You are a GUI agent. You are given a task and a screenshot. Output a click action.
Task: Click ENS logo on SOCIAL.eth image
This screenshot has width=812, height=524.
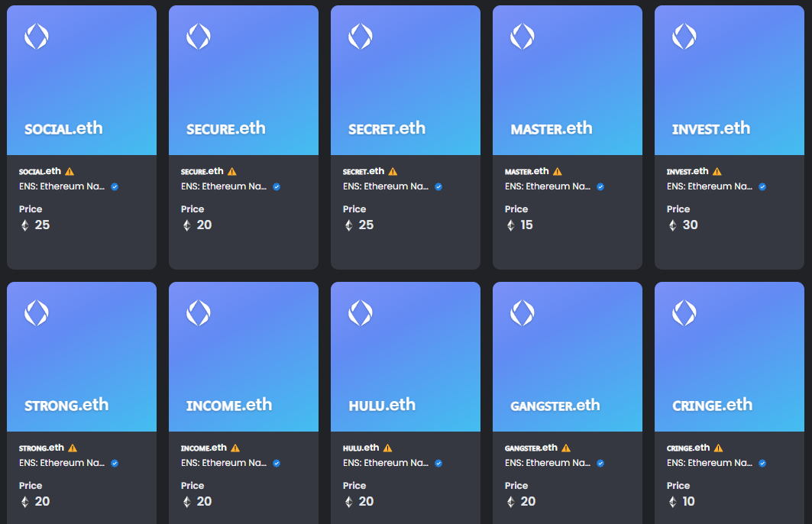tap(37, 37)
